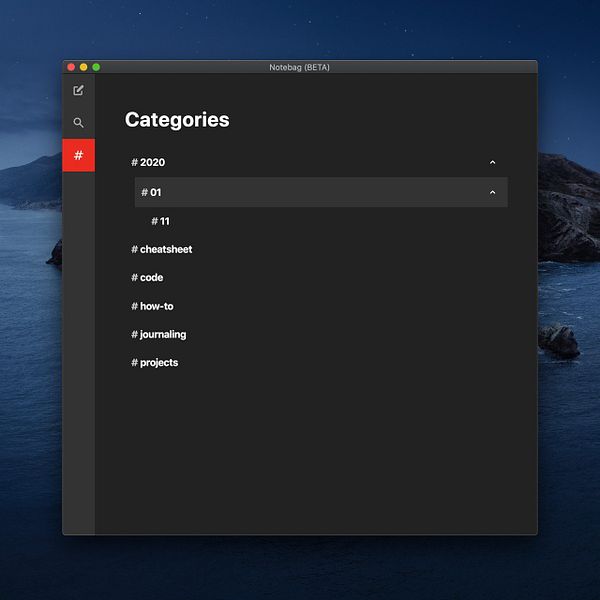This screenshot has width=600, height=600.
Task: Collapse the 2020 category chevron
Action: pyautogui.click(x=492, y=163)
